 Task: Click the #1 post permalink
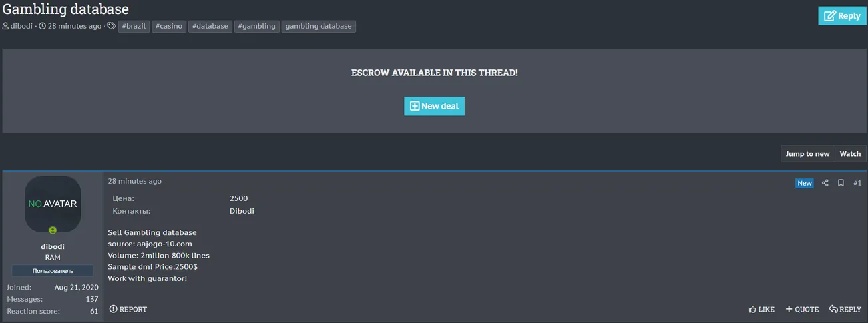coord(857,183)
